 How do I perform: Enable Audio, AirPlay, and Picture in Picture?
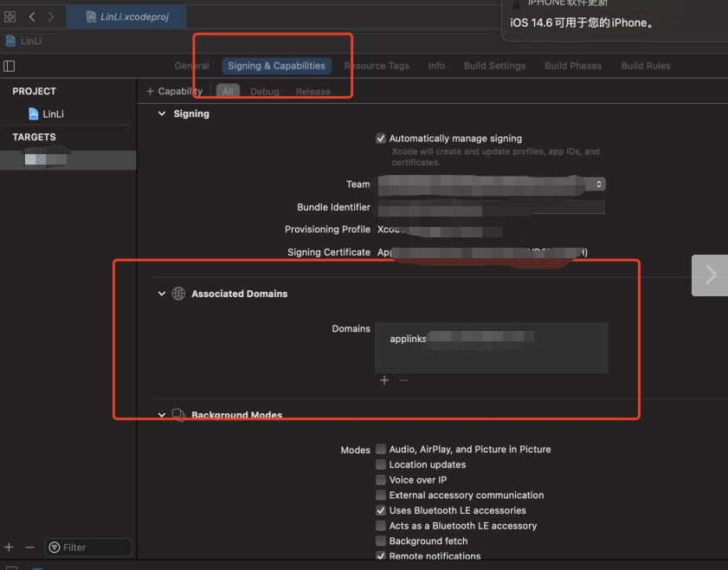tap(381, 450)
